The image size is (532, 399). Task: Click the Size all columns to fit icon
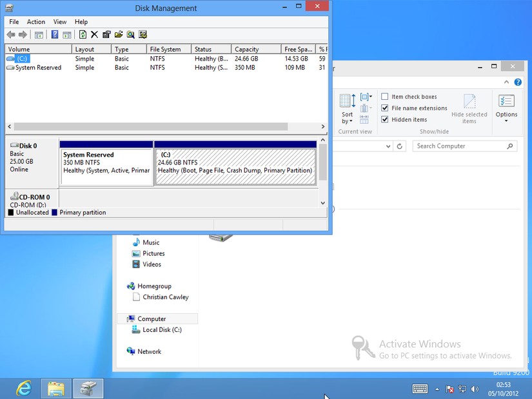[364, 119]
